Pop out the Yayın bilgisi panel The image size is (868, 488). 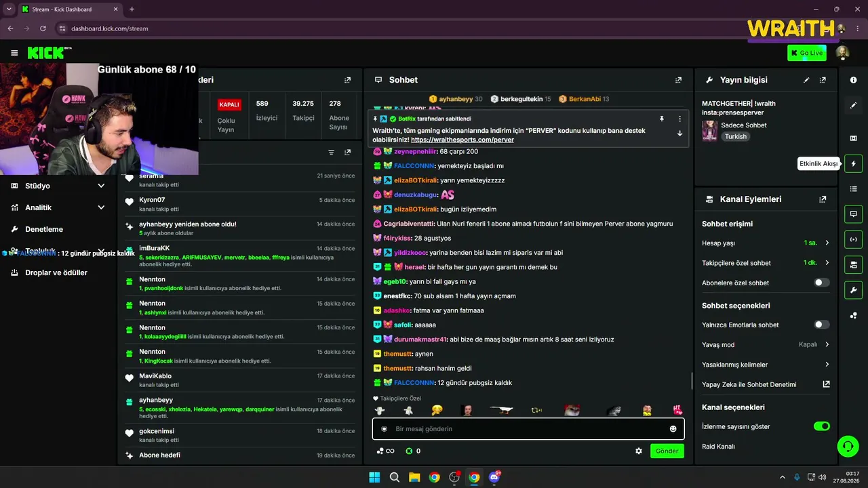[823, 80]
